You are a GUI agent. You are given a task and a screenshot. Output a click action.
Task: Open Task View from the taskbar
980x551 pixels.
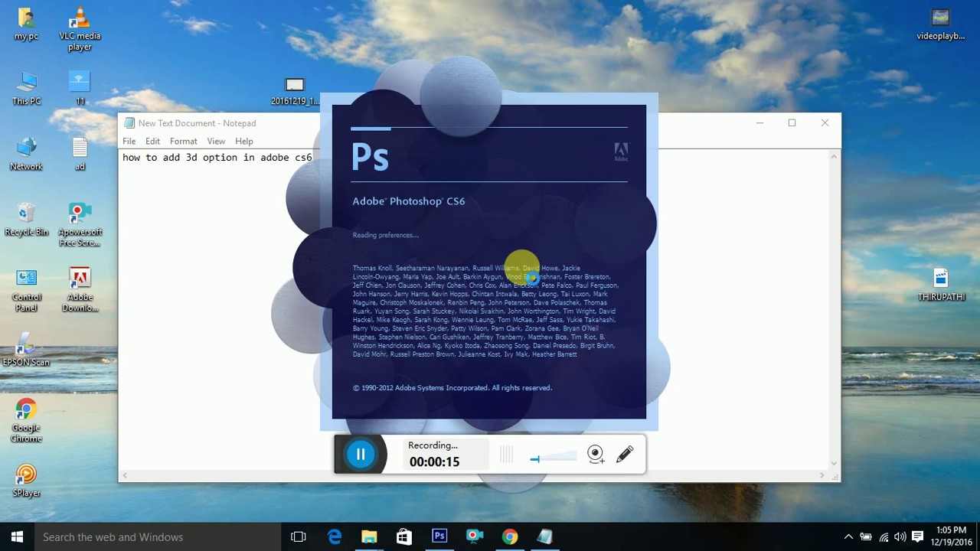[299, 537]
